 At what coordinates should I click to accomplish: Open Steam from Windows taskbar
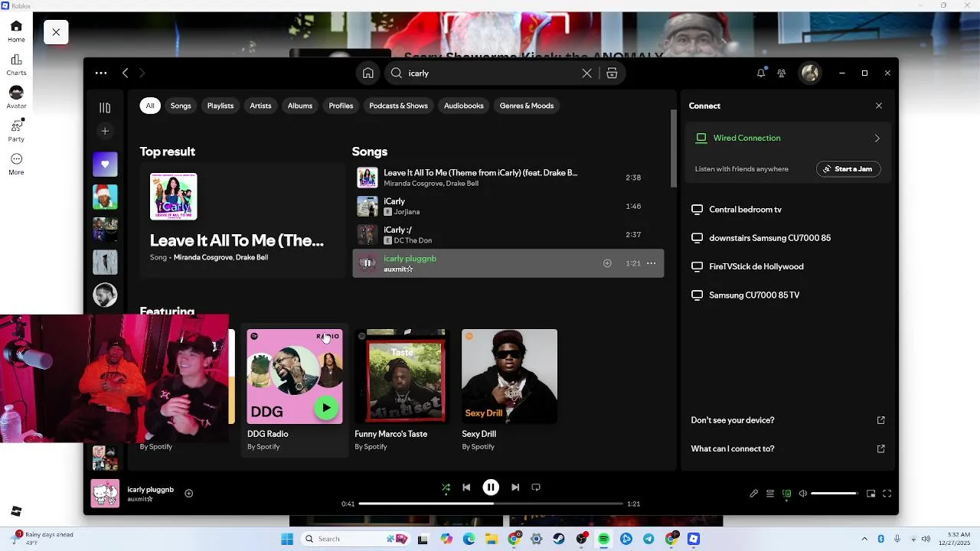[x=559, y=539]
